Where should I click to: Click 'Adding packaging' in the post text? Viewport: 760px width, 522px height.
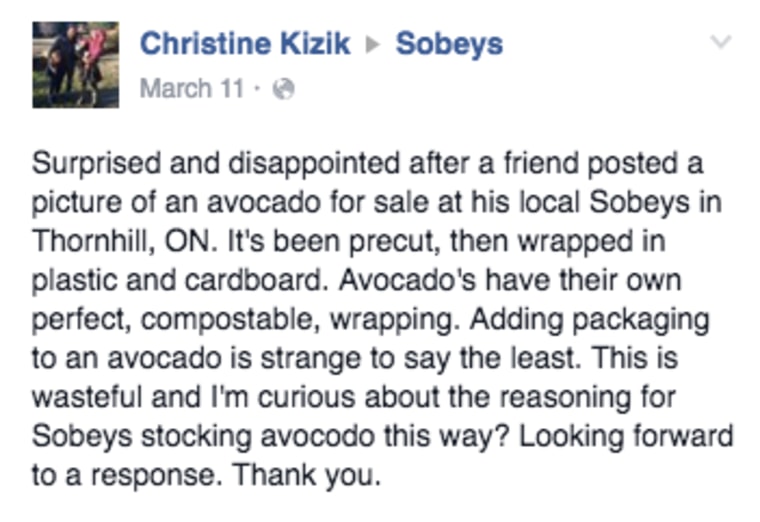589,320
